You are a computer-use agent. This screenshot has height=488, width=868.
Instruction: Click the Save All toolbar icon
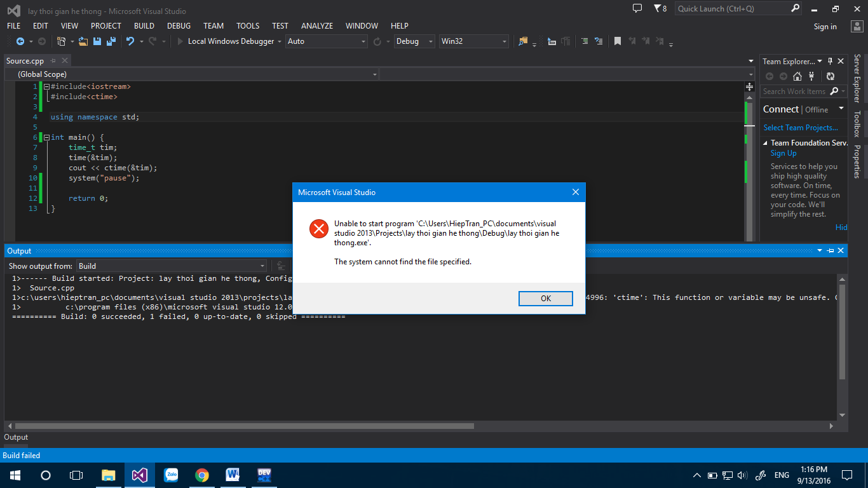tap(111, 41)
